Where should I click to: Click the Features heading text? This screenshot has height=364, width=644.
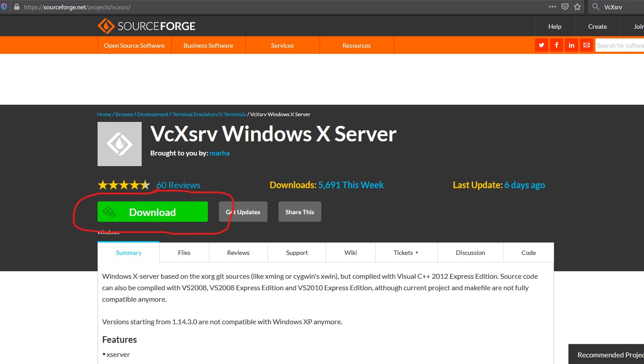tap(120, 339)
